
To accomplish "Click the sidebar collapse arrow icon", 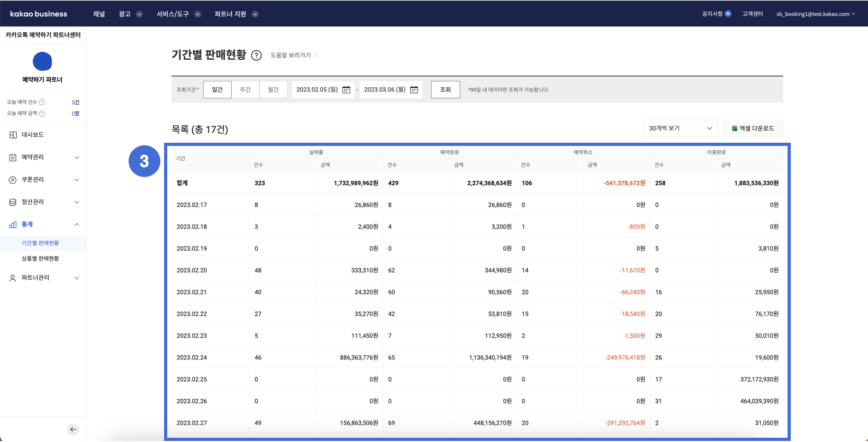I will (x=73, y=429).
